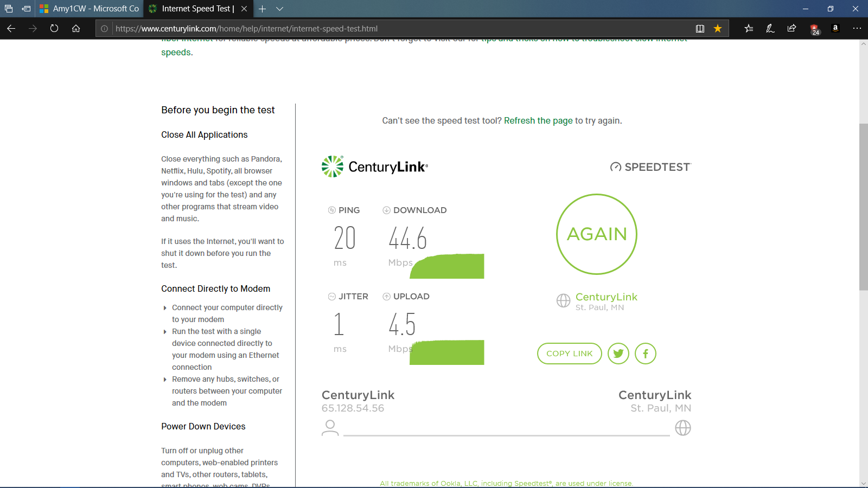The height and width of the screenshot is (488, 868).
Task: Open Reading view icon in address bar
Action: [x=700, y=29]
